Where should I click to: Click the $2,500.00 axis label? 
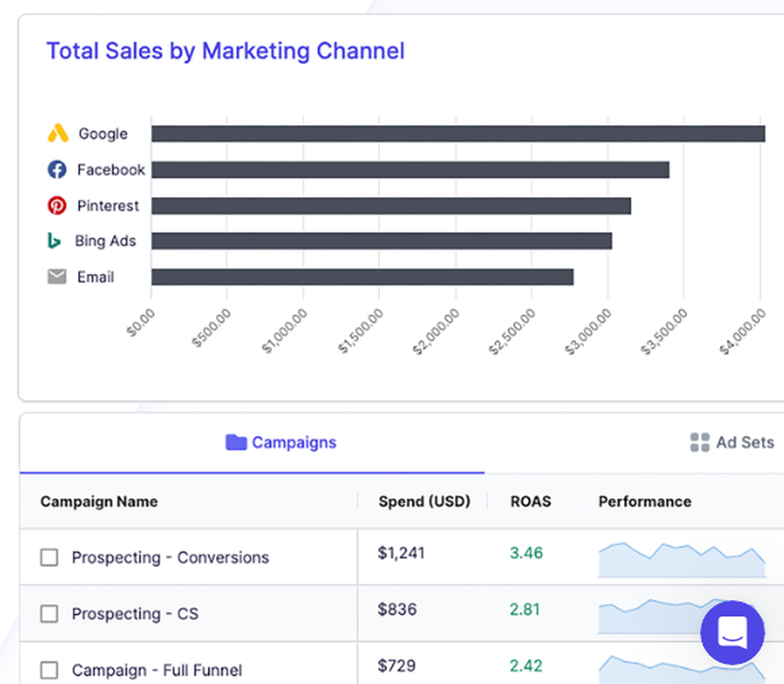pyautogui.click(x=512, y=331)
